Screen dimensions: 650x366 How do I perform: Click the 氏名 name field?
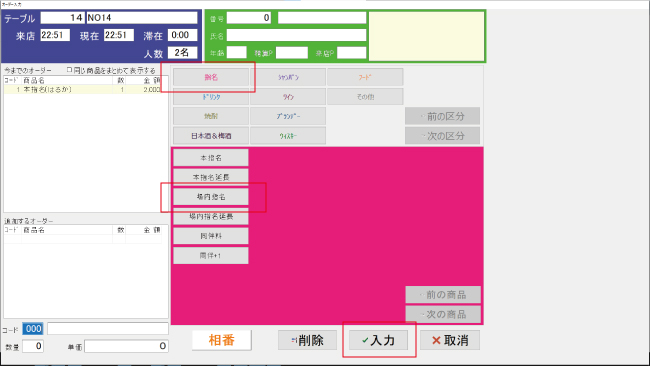[x=296, y=35]
